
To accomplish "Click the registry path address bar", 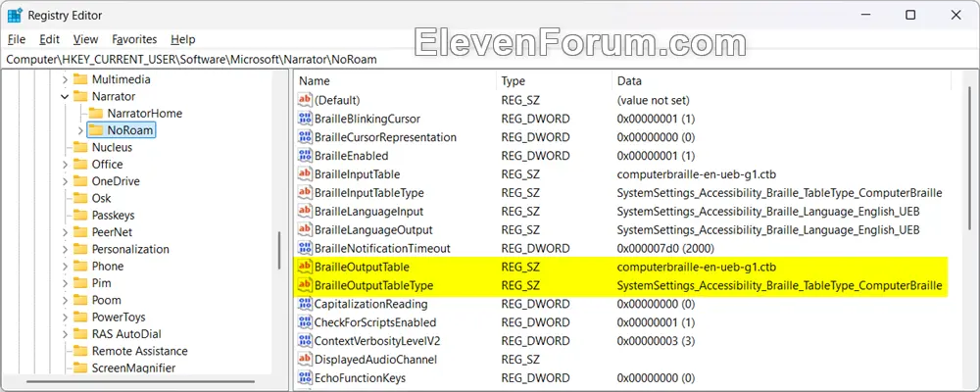I will click(490, 60).
